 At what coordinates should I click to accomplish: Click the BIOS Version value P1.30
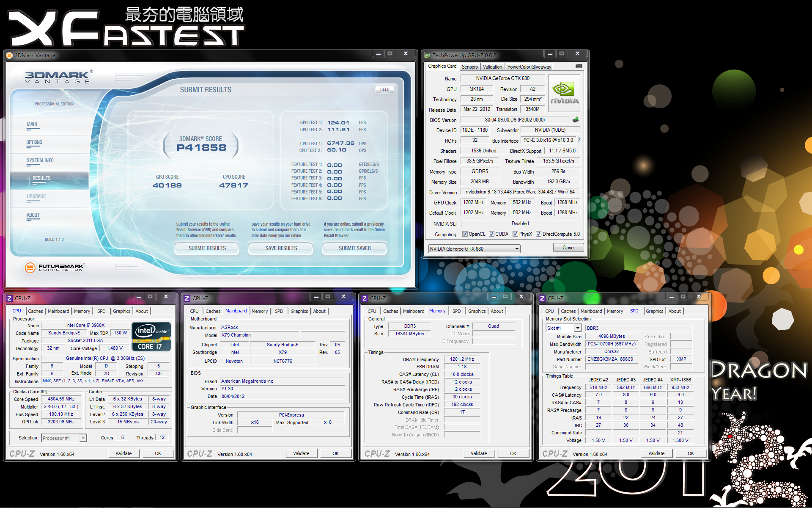pyautogui.click(x=282, y=389)
